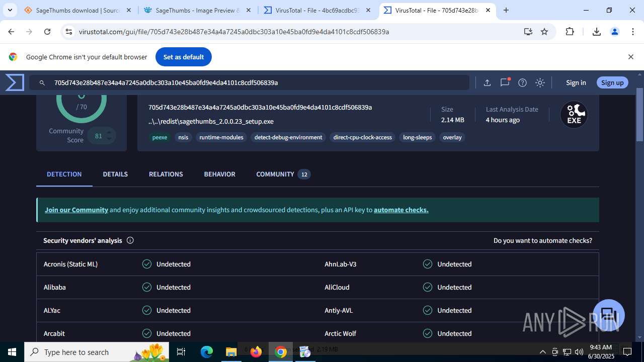Open Microsoft Edge from the taskbar
Viewport: 644px width, 362px height.
206,352
